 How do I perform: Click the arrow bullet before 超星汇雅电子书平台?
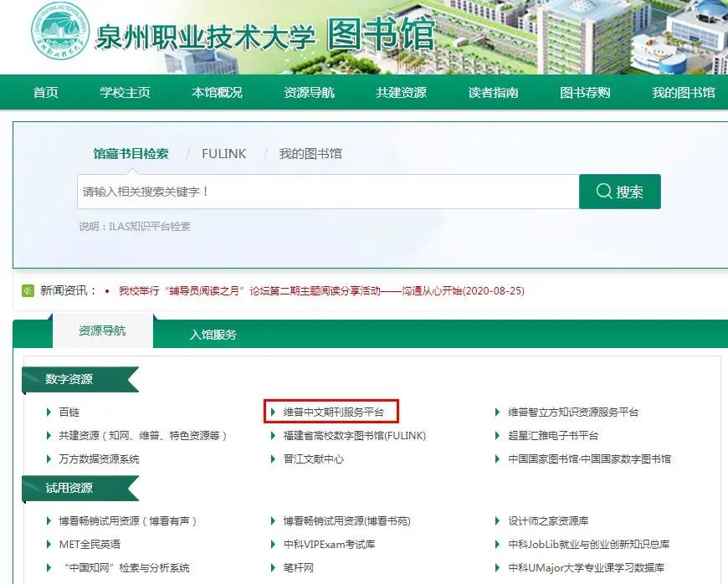(x=498, y=435)
